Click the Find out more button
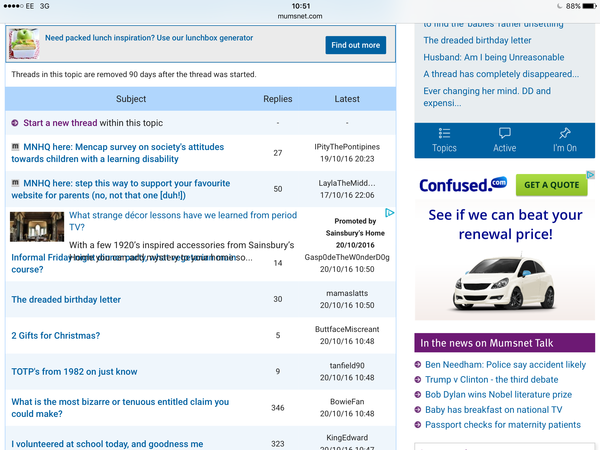The width and height of the screenshot is (600, 450). (356, 45)
